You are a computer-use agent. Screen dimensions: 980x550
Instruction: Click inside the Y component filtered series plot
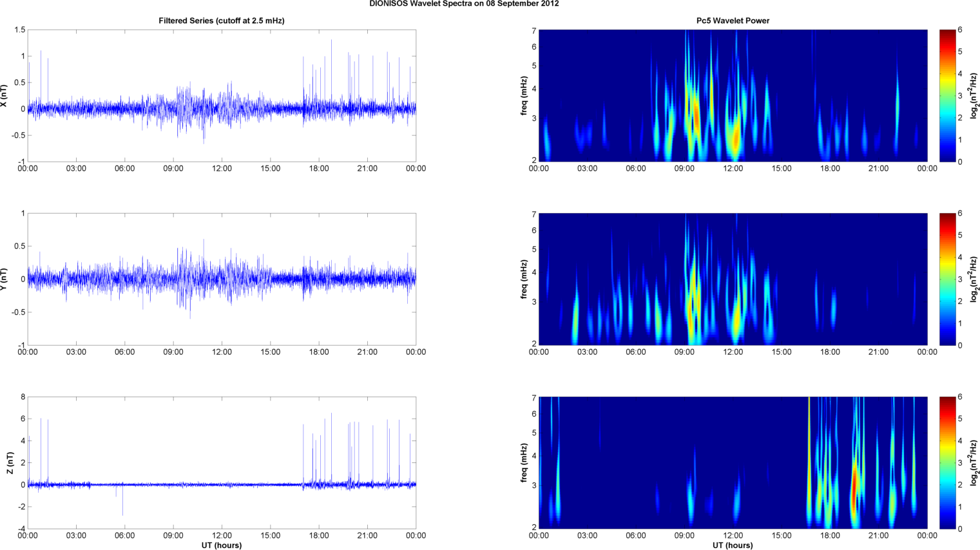[222, 280]
